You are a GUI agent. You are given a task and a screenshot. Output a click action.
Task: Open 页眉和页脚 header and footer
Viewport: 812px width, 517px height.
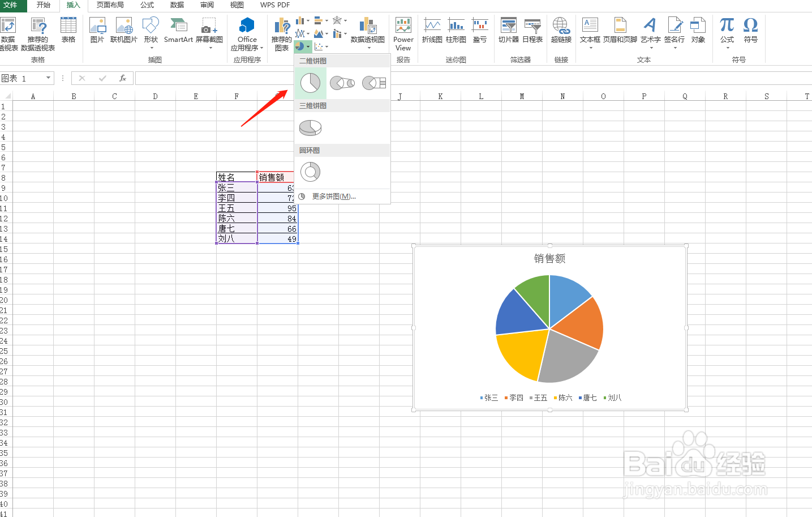point(620,30)
